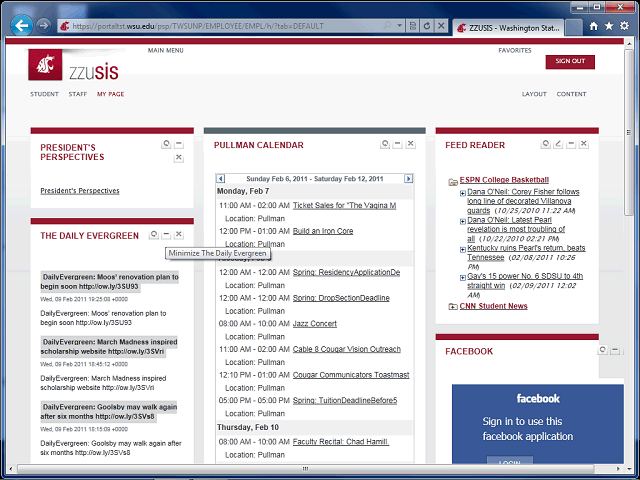Click the WSU cougar logo

click(45, 64)
